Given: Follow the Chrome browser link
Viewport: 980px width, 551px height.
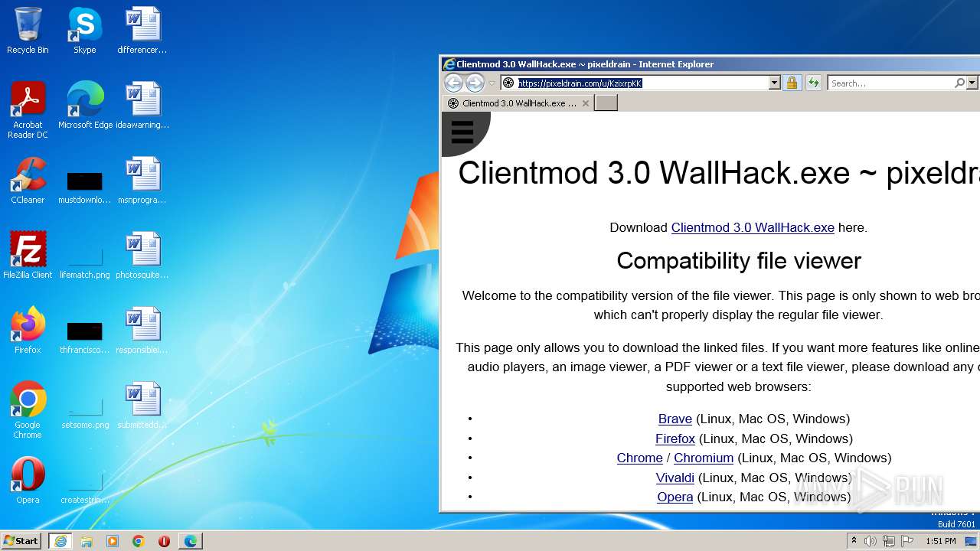Looking at the screenshot, I should coord(639,458).
